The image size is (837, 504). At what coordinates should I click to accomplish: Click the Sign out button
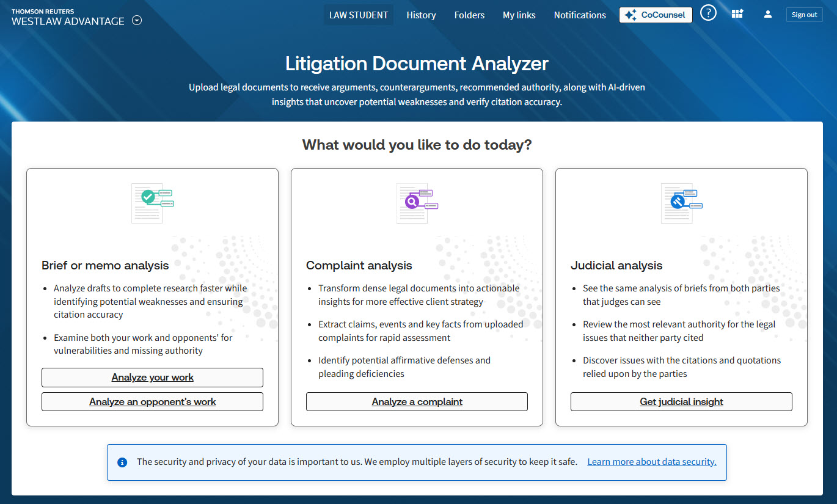(x=804, y=15)
